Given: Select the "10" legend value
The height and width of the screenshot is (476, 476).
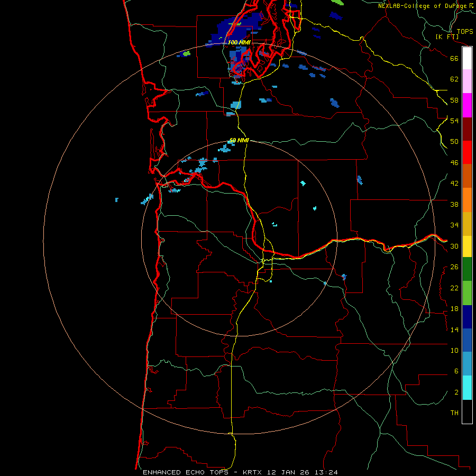Looking at the screenshot, I should click(x=454, y=350).
